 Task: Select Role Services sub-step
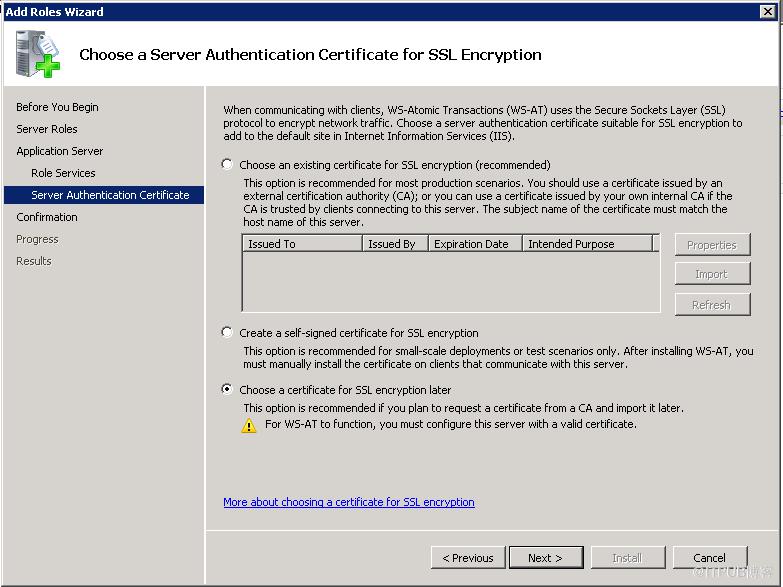click(63, 173)
